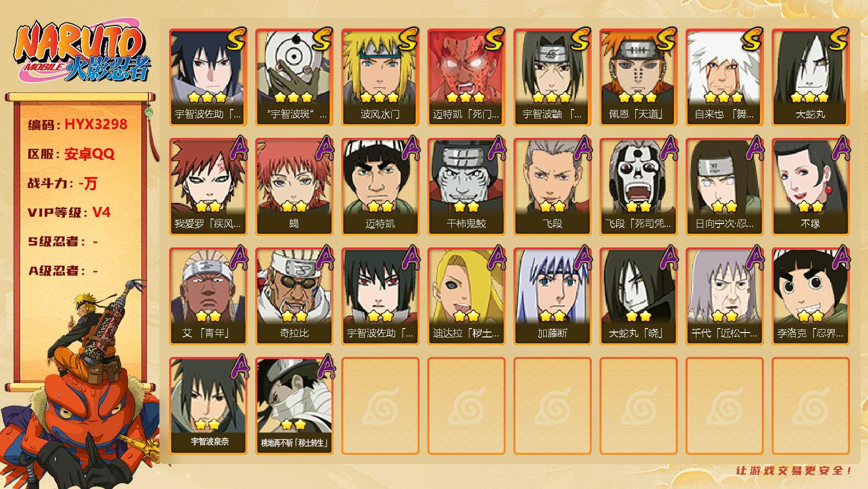The width and height of the screenshot is (868, 489).
Task: Open the 飞段 A-rank card
Action: click(x=552, y=187)
